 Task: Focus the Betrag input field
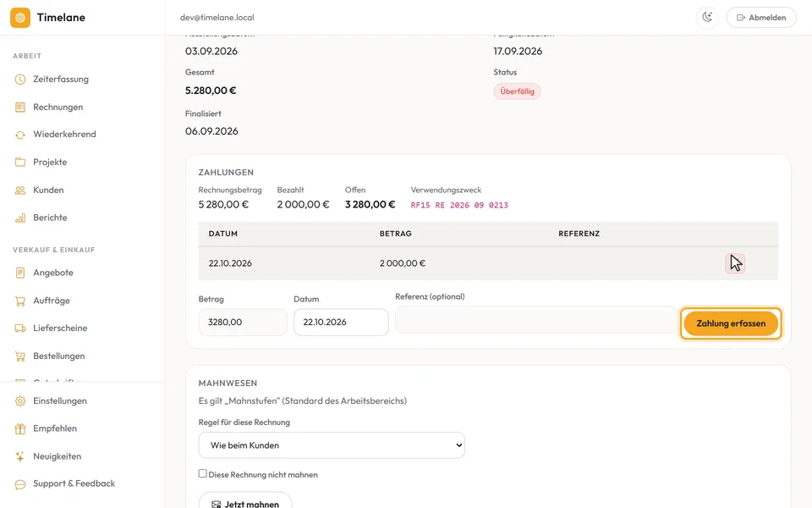click(x=243, y=323)
